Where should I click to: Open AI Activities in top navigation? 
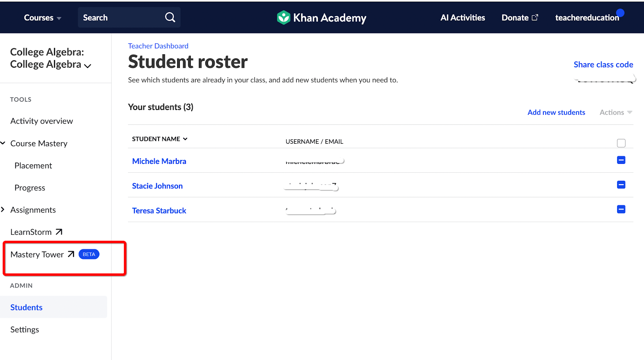pyautogui.click(x=462, y=18)
